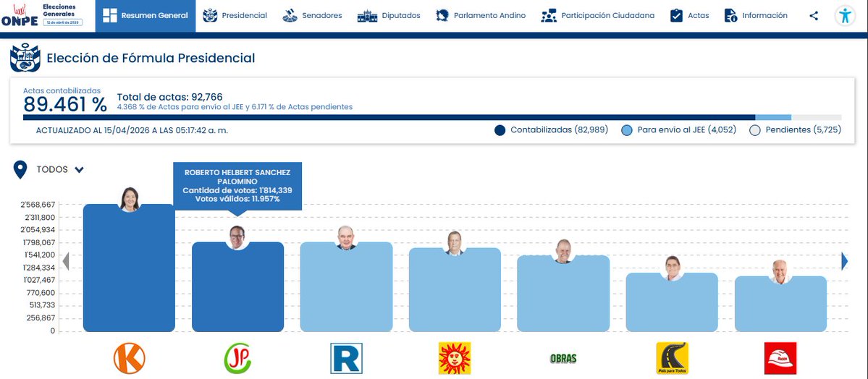The image size is (868, 379).
Task: Click the candidate photo above R party bar
Action: point(346,237)
